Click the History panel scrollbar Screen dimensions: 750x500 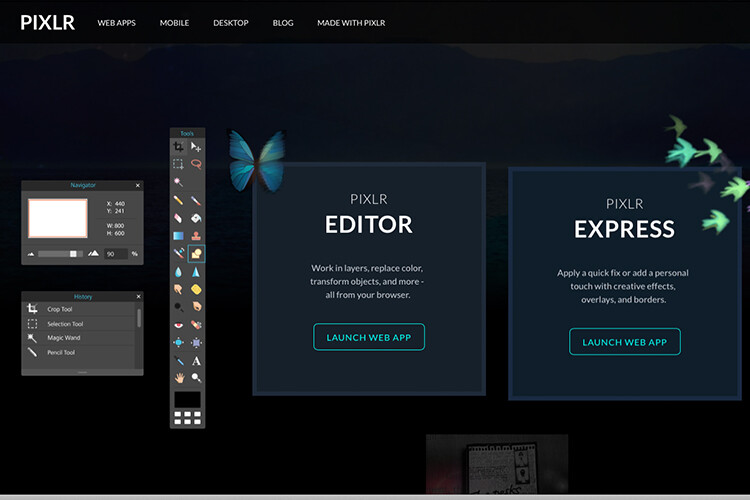(x=139, y=318)
